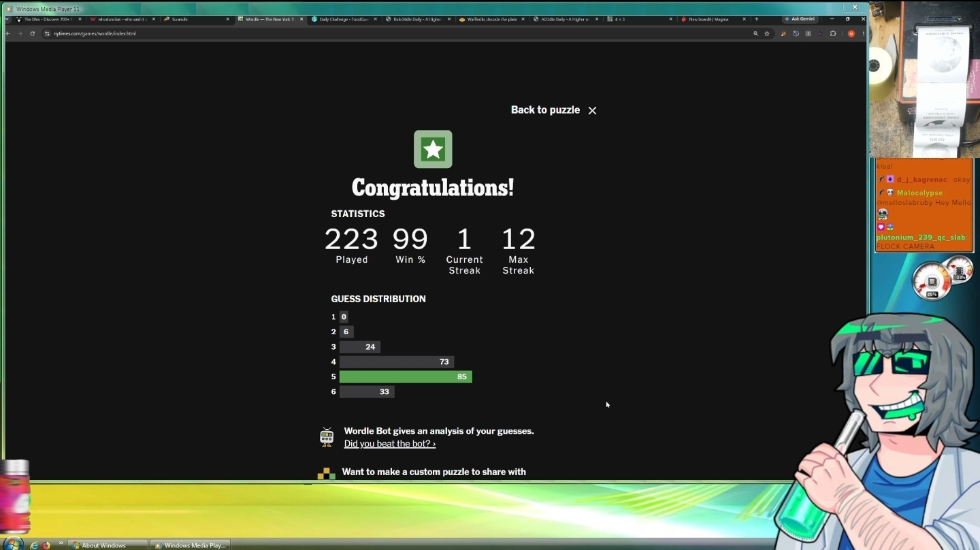The image size is (980, 550).
Task: Click the Ask Gemini button
Action: pos(800,19)
